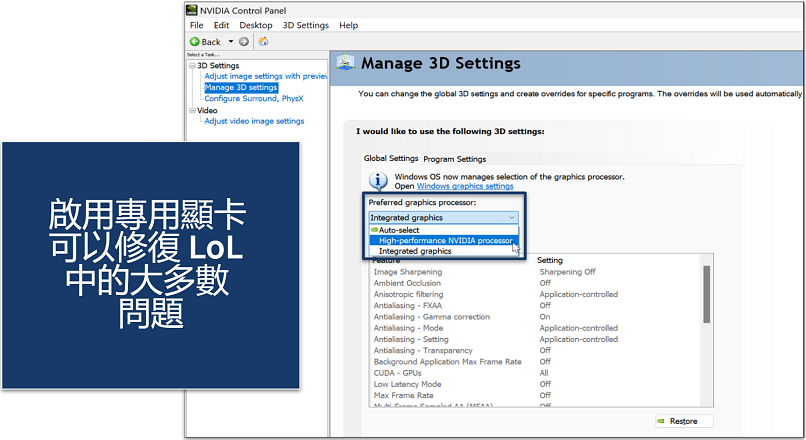This screenshot has width=806, height=440.
Task: Open the Preferred graphics processor combo box
Action: click(x=443, y=217)
